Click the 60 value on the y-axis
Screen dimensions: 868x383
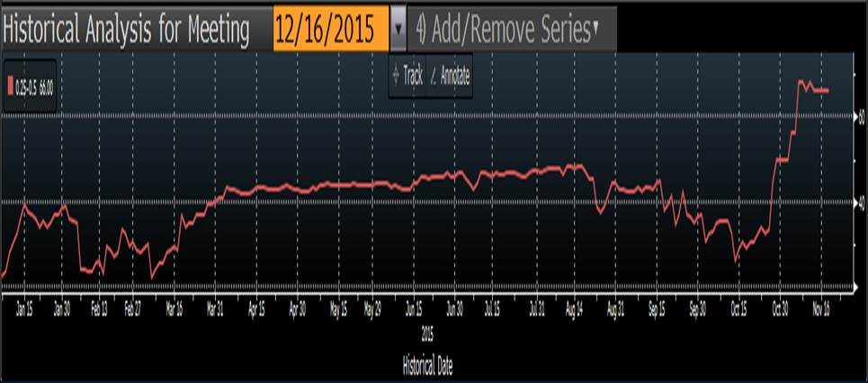coord(859,117)
